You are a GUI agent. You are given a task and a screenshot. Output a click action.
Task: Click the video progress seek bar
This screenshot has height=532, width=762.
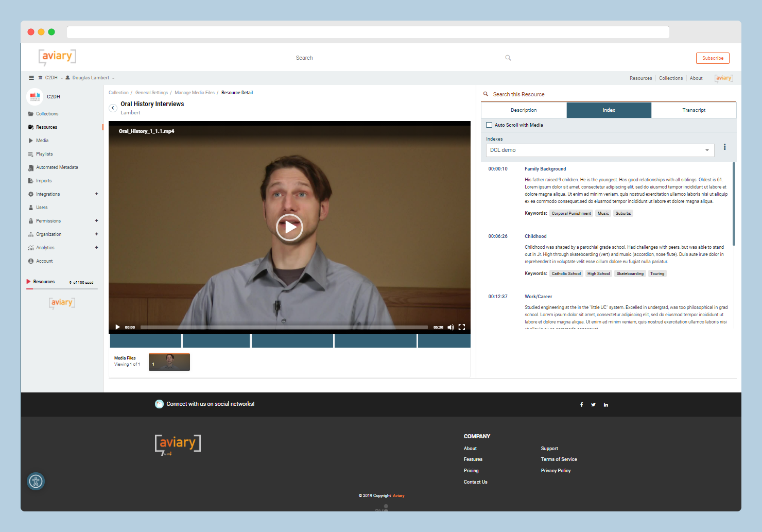284,328
